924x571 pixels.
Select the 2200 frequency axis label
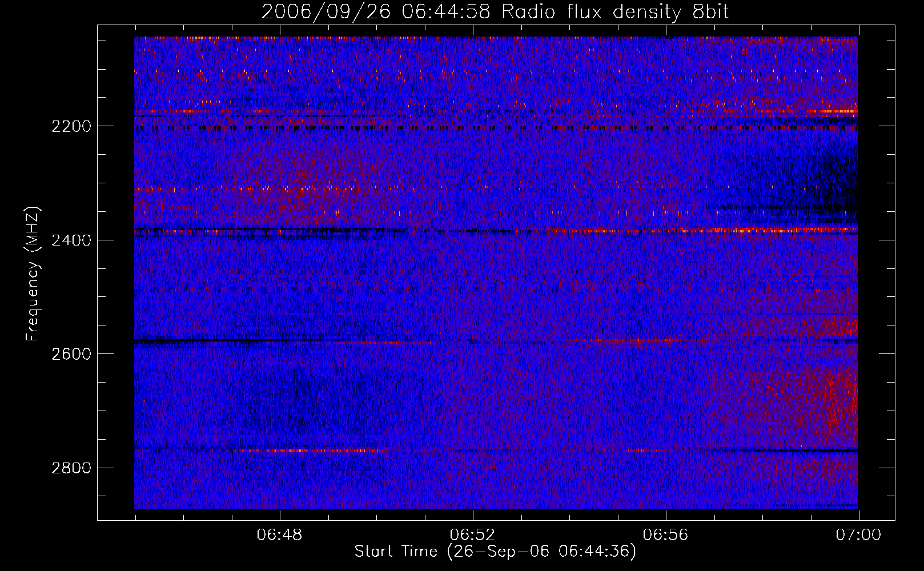pyautogui.click(x=71, y=126)
